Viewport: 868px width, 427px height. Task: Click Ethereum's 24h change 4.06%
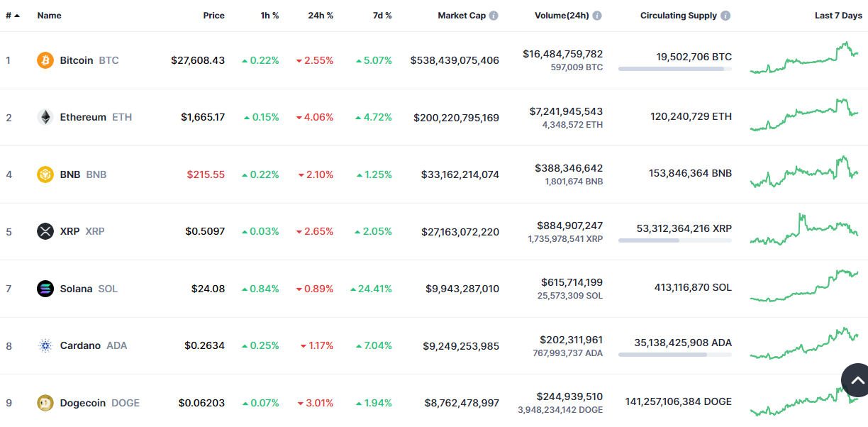pyautogui.click(x=315, y=117)
